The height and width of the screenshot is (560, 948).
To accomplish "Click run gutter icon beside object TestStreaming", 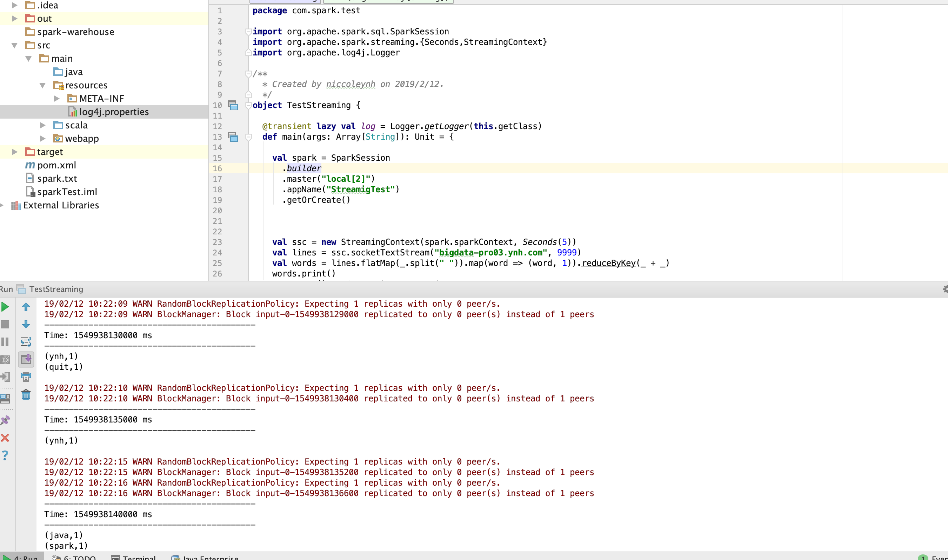I will [x=233, y=106].
